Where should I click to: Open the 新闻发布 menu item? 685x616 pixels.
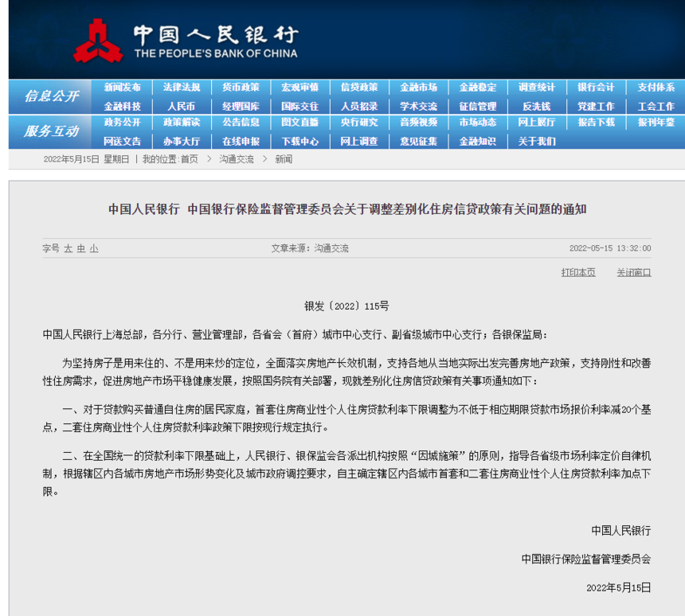click(x=123, y=88)
